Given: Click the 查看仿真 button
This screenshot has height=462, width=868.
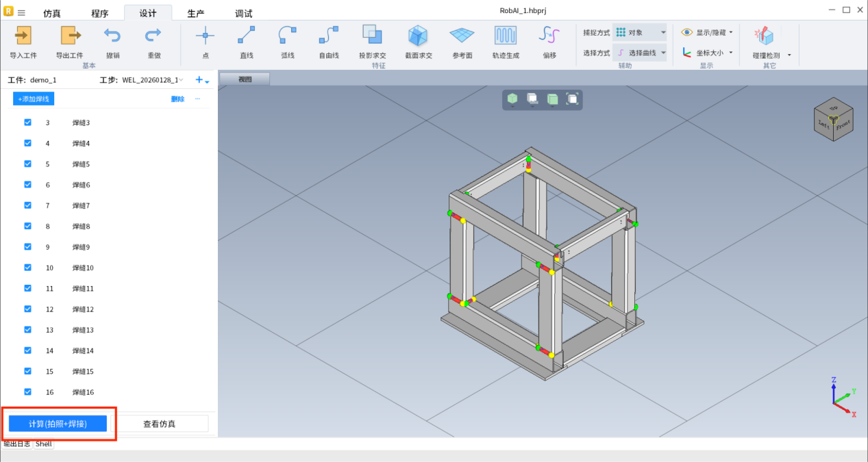Looking at the screenshot, I should (159, 424).
